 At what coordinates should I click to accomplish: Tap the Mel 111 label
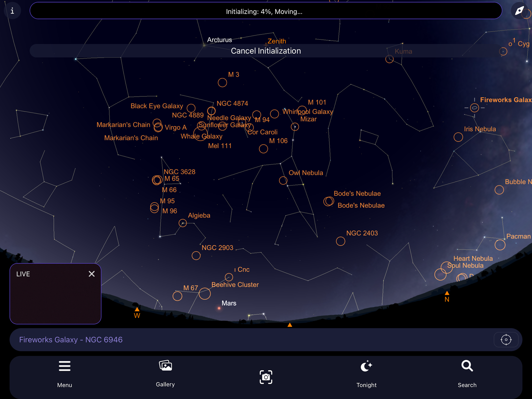click(x=220, y=146)
